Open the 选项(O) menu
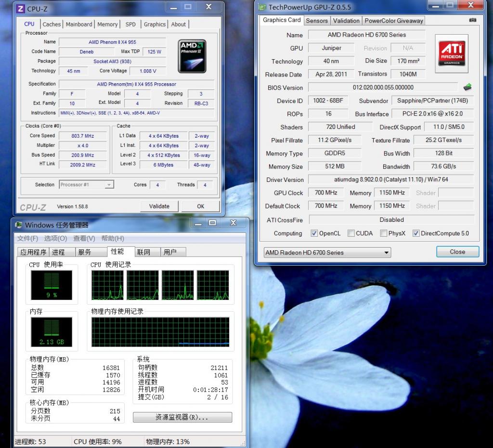 click(56, 238)
